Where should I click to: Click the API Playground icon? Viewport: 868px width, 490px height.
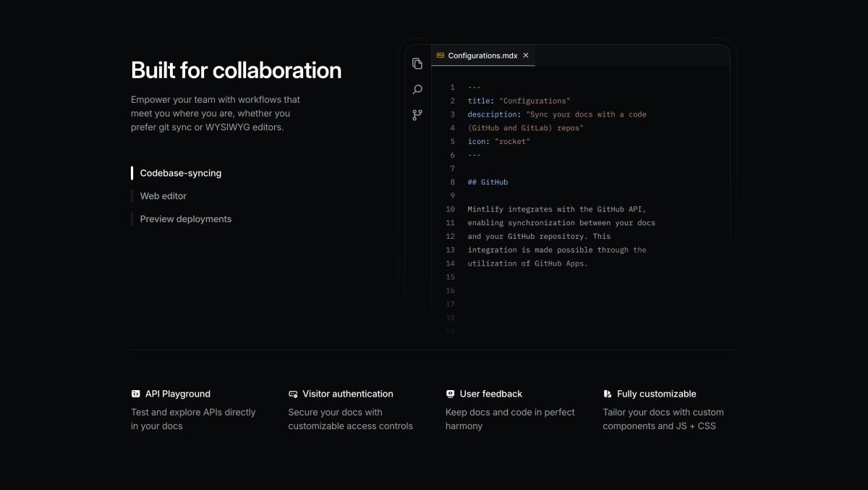[x=135, y=394]
